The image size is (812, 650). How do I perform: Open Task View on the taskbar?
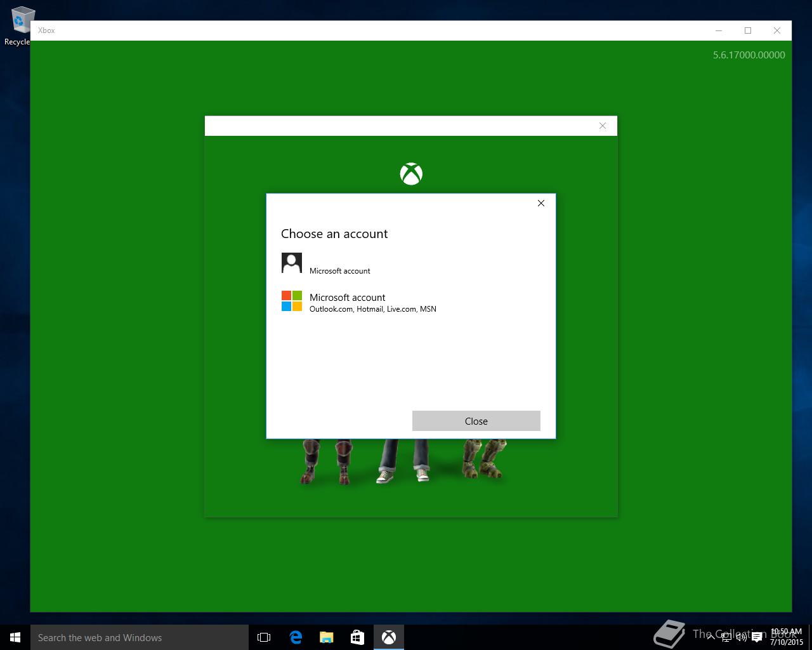click(x=264, y=637)
